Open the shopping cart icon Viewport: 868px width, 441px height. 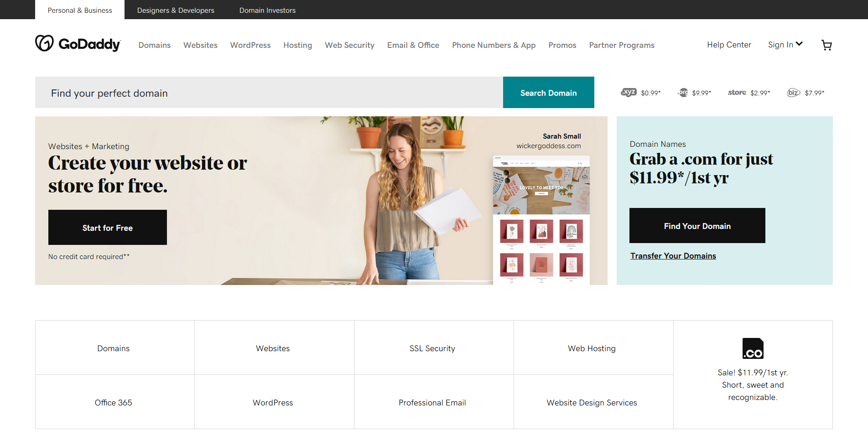(826, 45)
